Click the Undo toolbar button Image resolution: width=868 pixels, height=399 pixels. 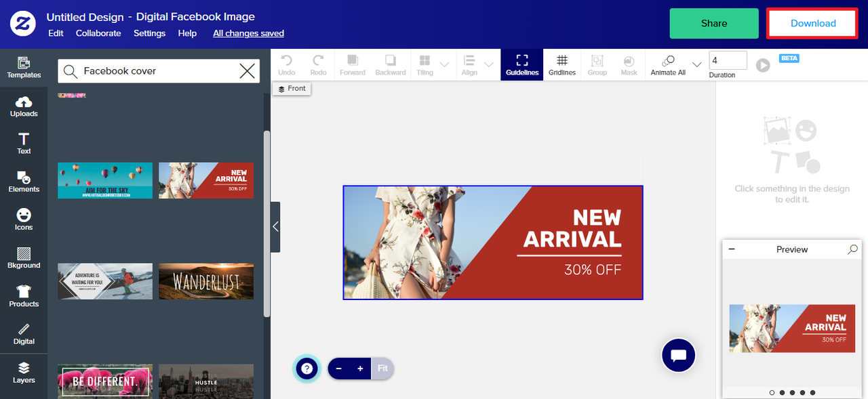(x=287, y=65)
